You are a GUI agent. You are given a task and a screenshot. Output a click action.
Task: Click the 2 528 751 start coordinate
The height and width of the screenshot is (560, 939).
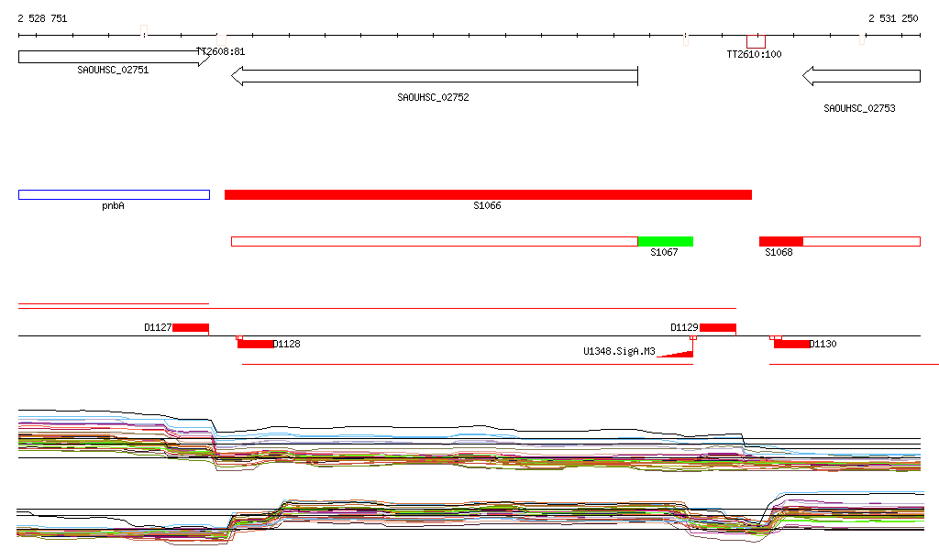[42, 18]
